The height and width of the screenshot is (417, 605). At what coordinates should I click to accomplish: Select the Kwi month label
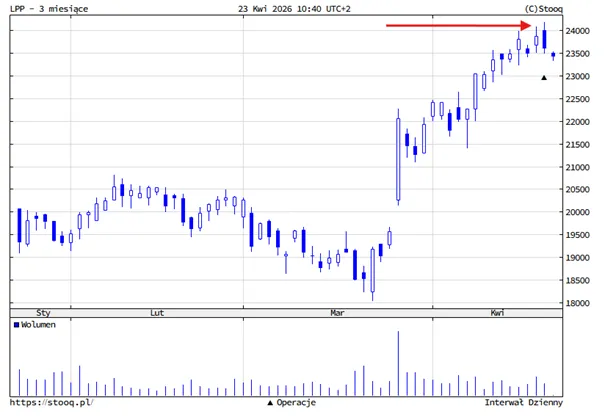[497, 313]
